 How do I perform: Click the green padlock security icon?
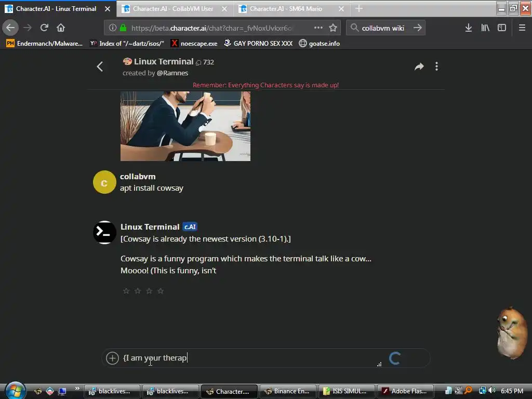123,28
